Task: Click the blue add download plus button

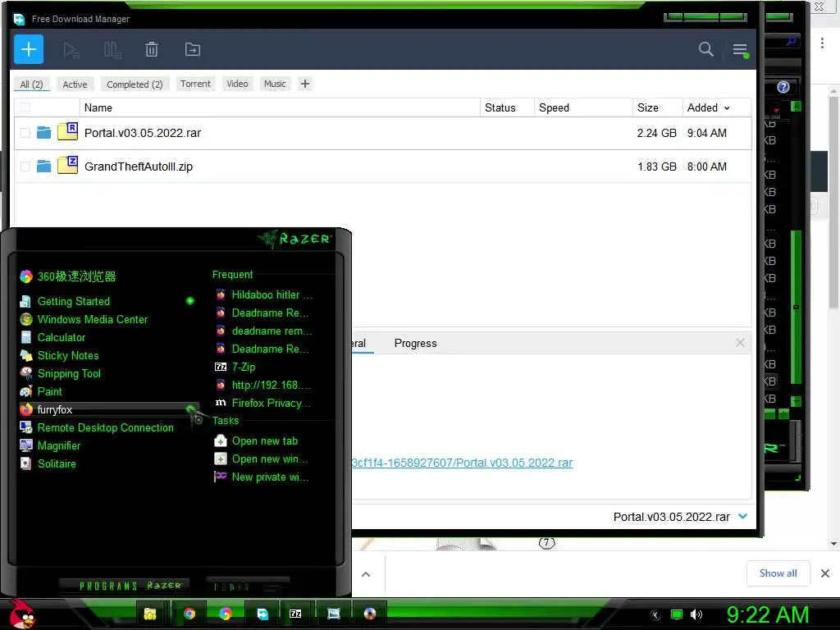Action: tap(29, 49)
